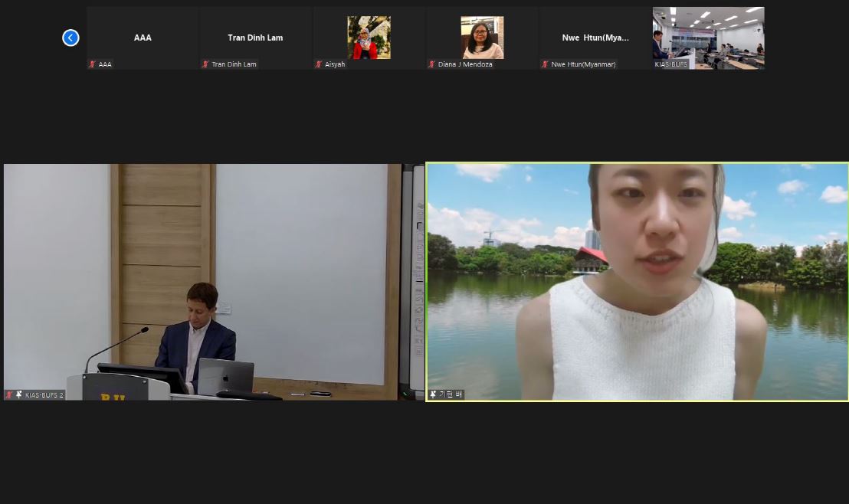Click the KIAS-BUFS 2 name label

pyautogui.click(x=44, y=394)
